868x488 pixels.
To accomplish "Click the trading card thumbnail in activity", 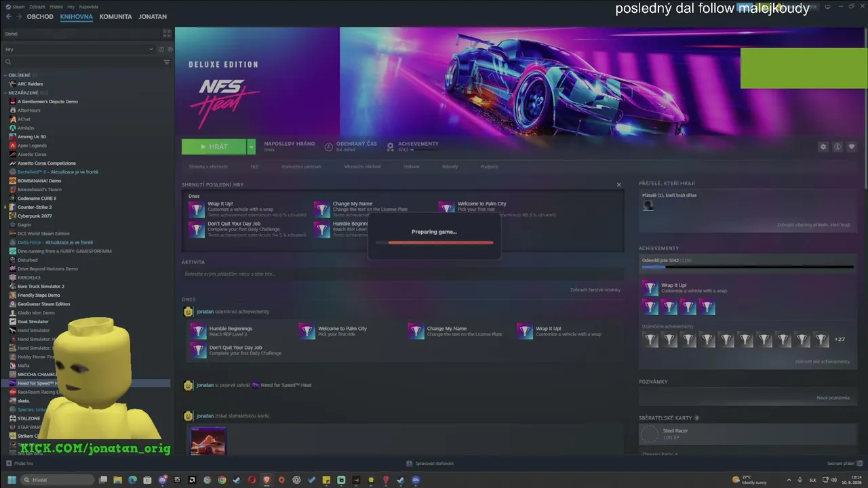I will click(208, 441).
